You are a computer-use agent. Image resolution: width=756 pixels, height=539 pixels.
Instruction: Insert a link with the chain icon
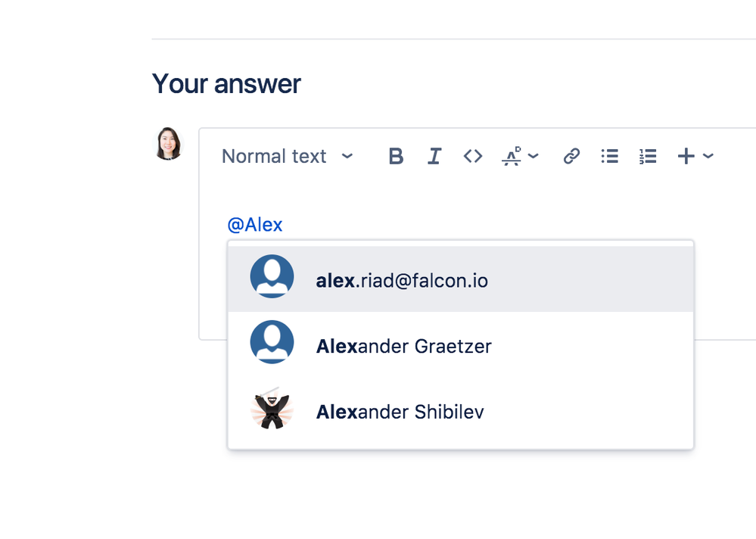(571, 156)
